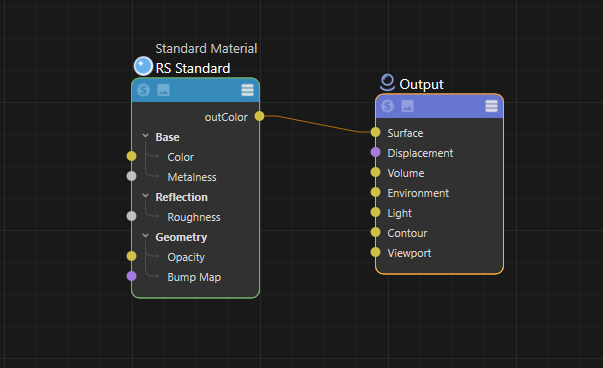Toggle solo icon on RS Standard node
The width and height of the screenshot is (603, 368).
coord(143,90)
